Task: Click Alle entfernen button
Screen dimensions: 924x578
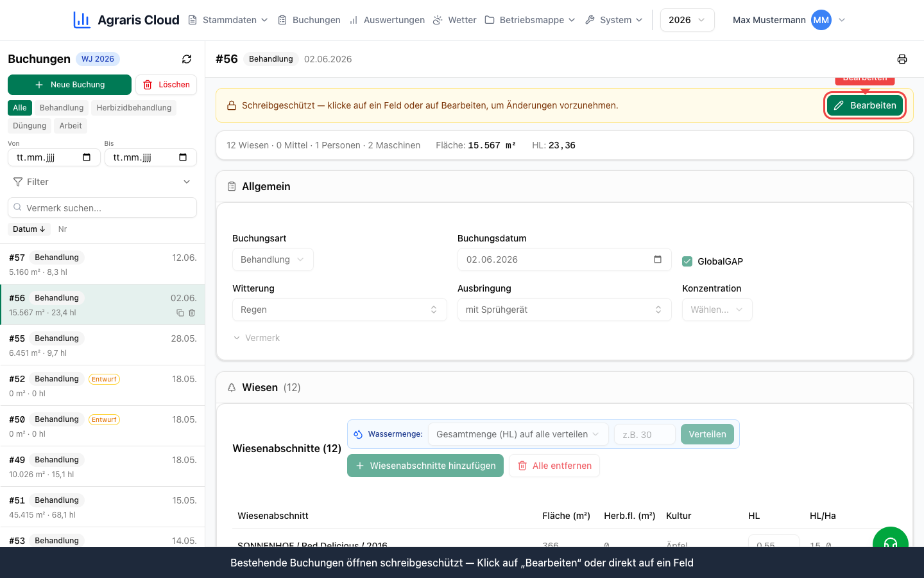Action: pyautogui.click(x=554, y=466)
